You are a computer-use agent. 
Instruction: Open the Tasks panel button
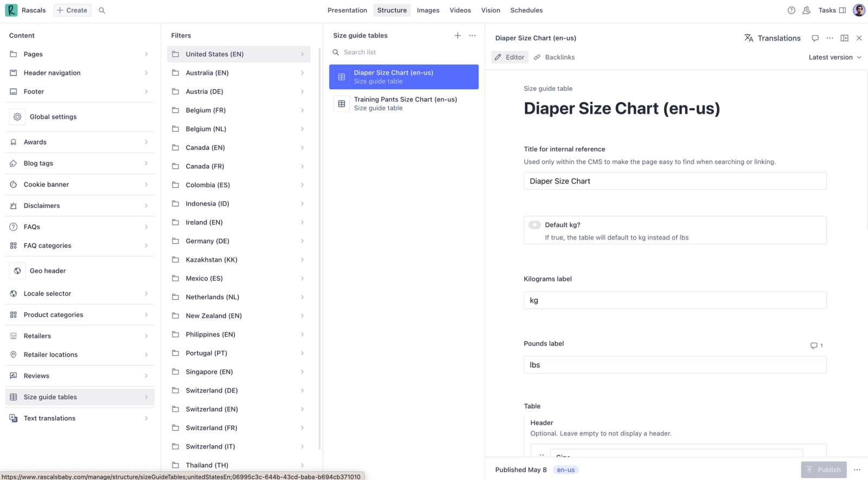click(x=832, y=10)
